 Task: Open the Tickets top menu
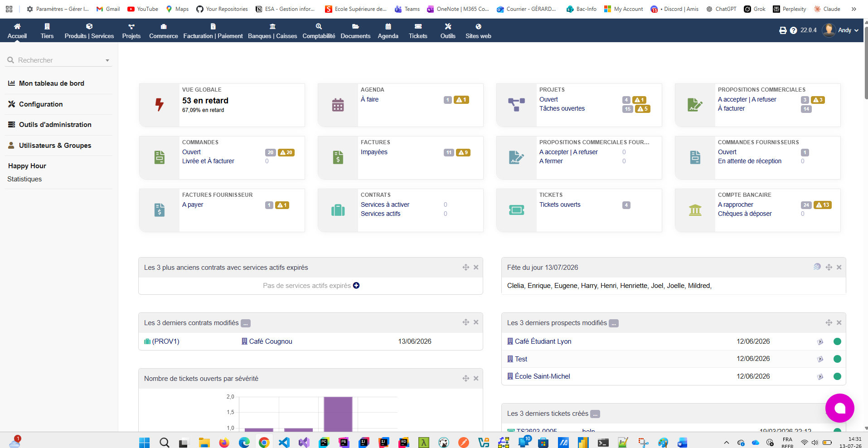click(418, 31)
